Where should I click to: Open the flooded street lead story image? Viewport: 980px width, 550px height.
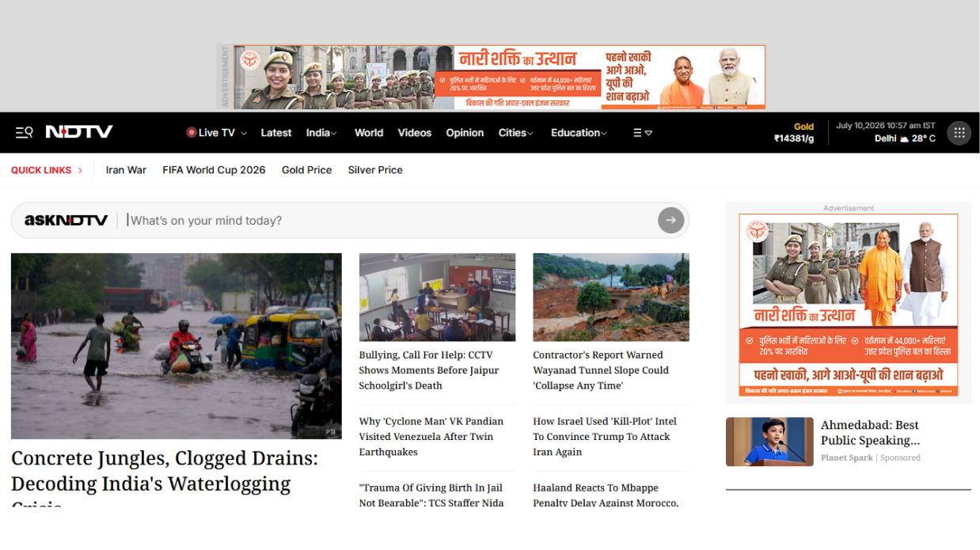click(x=177, y=346)
